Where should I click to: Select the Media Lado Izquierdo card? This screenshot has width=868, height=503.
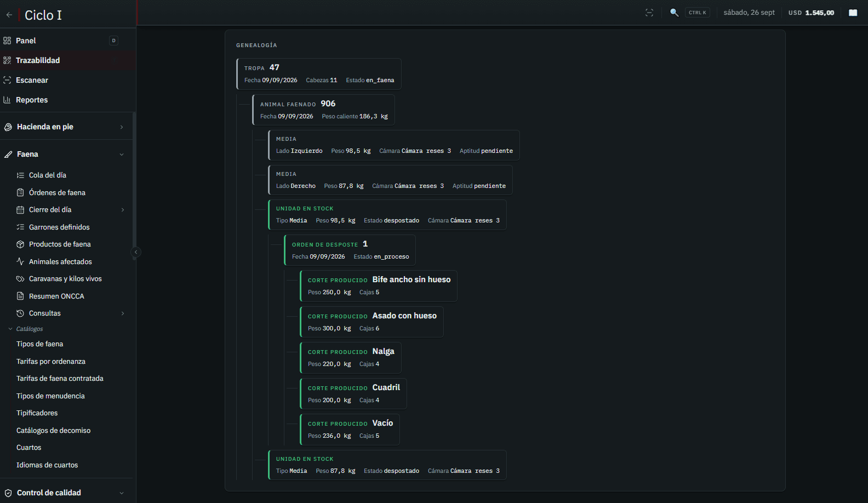coord(394,145)
